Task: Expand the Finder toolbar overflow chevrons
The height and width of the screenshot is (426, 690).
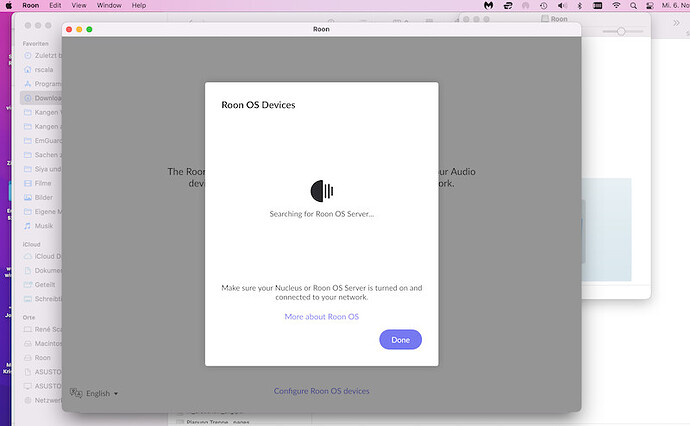Action: coord(676,23)
